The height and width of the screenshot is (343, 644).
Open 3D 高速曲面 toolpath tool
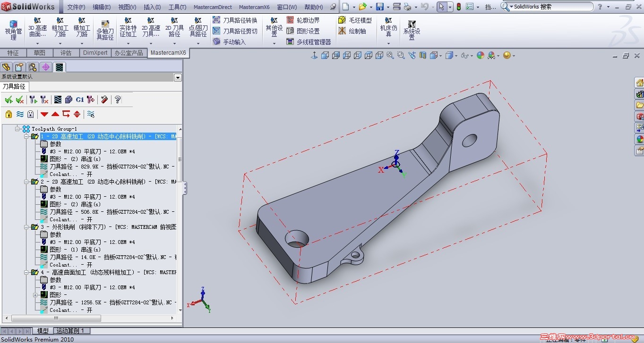37,28
